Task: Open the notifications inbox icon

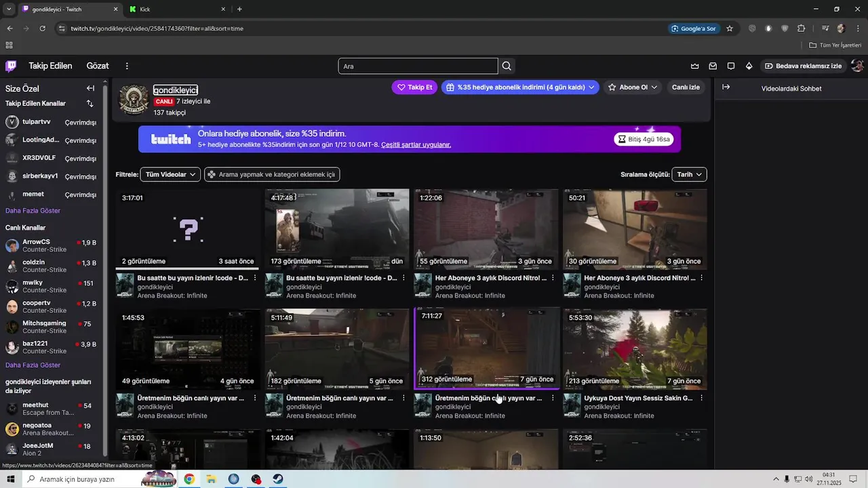Action: 713,66
